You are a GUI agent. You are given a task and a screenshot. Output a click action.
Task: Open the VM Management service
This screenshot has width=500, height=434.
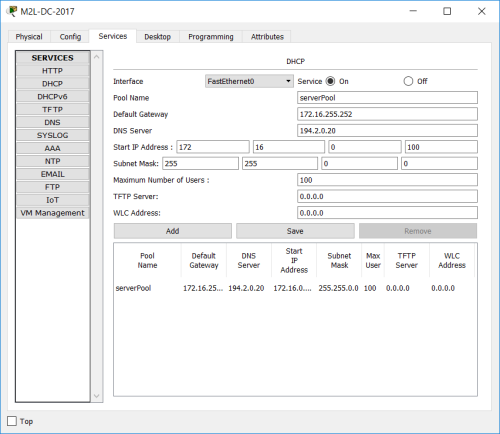pyautogui.click(x=52, y=213)
